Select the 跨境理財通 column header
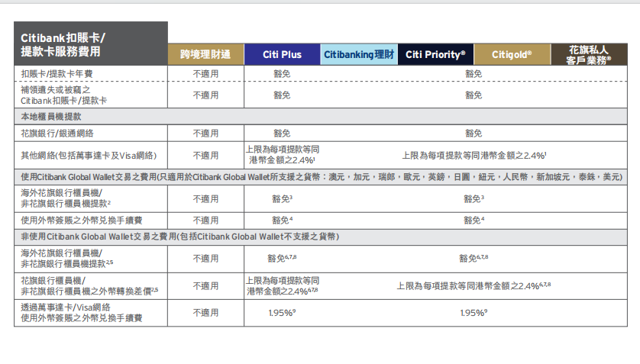Image resolution: width=640 pixels, height=364 pixels. [205, 55]
